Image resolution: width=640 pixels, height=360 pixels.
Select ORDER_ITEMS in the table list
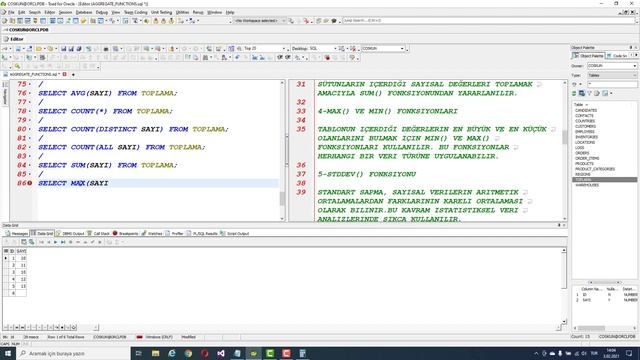pos(587,158)
